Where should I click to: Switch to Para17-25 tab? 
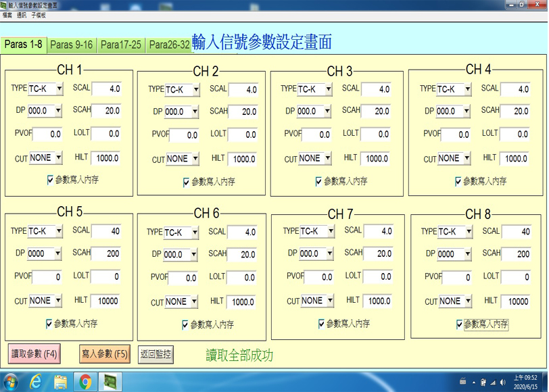coord(121,45)
